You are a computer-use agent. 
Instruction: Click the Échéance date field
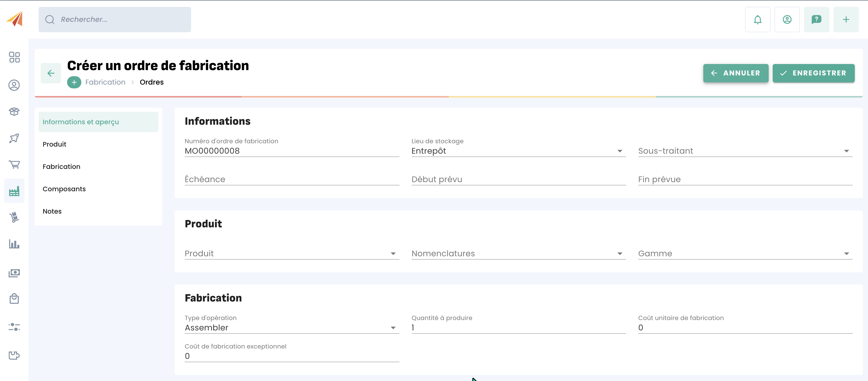click(291, 180)
